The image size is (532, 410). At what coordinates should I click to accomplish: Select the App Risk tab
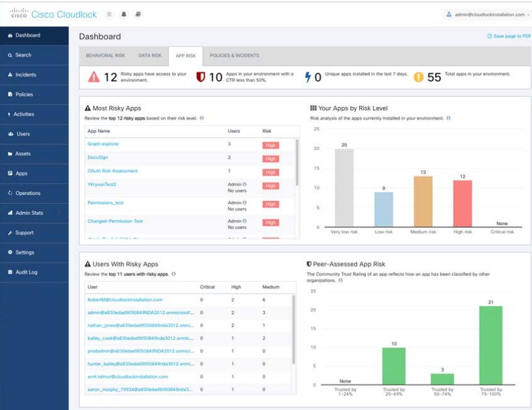[x=185, y=56]
